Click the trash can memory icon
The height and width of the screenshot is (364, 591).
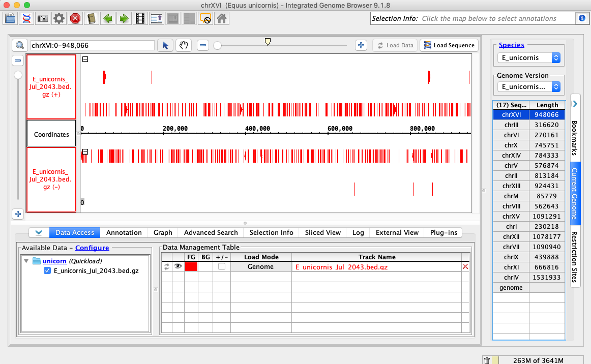(x=487, y=360)
